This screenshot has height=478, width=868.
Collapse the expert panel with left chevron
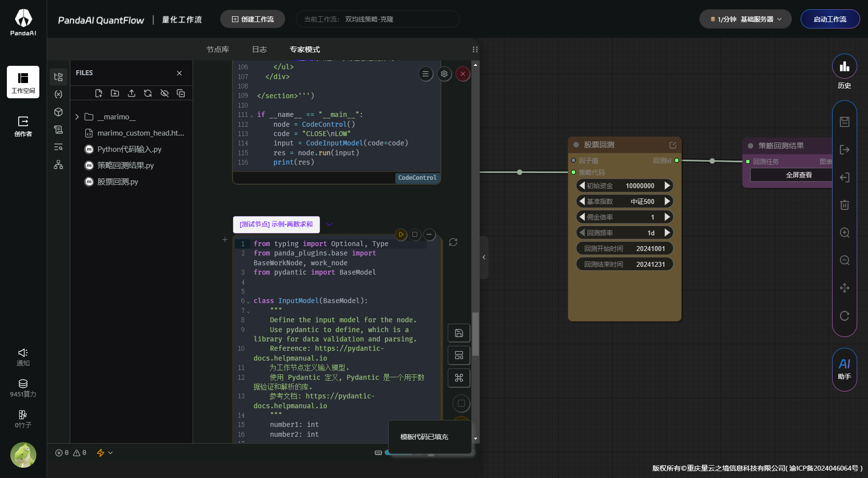[484, 257]
